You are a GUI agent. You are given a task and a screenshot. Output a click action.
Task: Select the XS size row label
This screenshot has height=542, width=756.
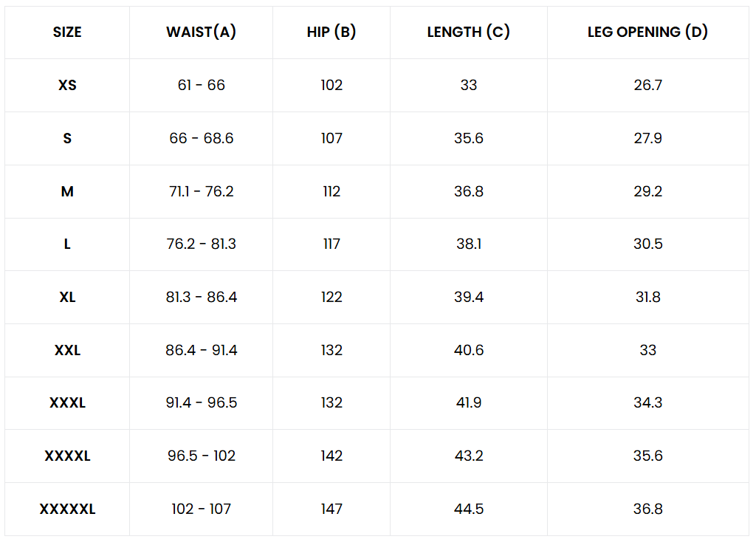(67, 86)
